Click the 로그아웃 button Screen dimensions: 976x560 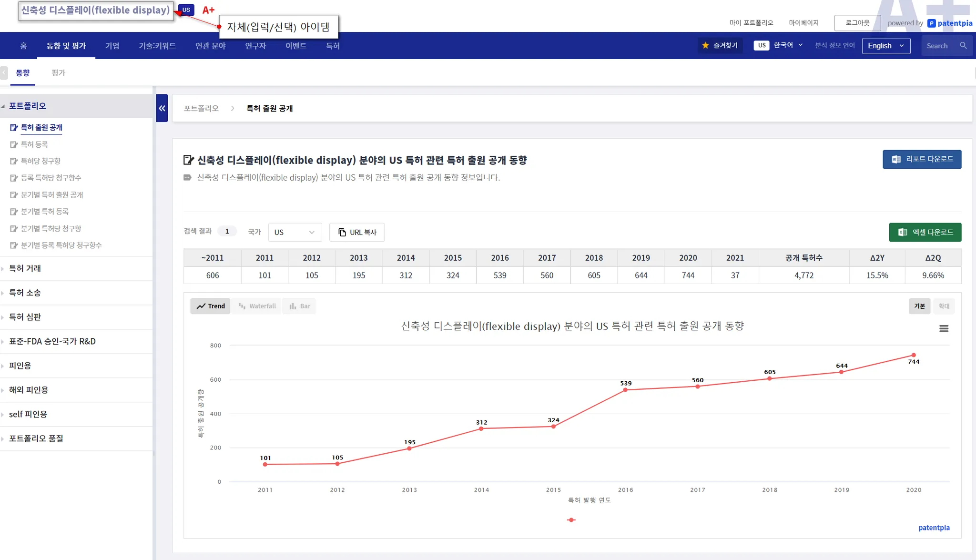857,22
